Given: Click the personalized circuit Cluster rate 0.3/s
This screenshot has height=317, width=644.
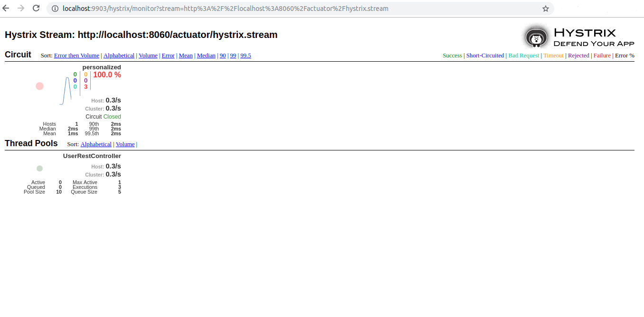Looking at the screenshot, I should (x=114, y=108).
